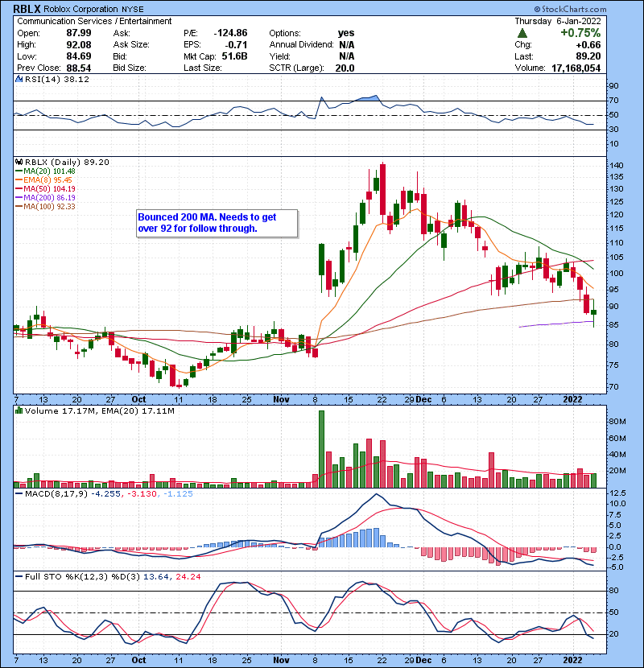Click the Annual Dividend N/A value
Image resolution: width=644 pixels, height=668 pixels.
coord(346,45)
